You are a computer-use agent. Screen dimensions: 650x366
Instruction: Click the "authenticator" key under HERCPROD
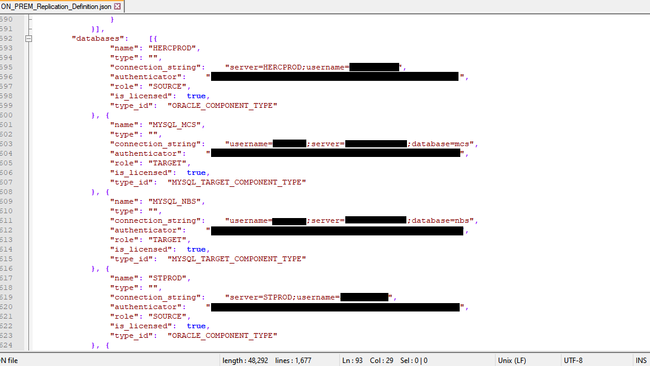[x=146, y=77]
